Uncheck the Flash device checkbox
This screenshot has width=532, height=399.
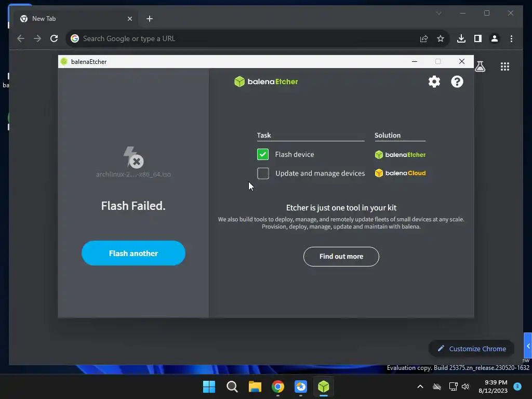(262, 154)
